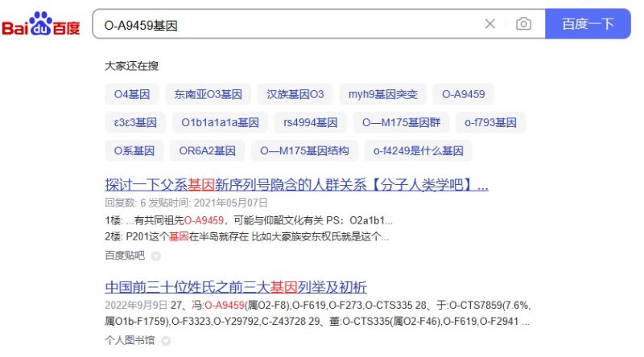Select the ε3ε3基因 suggestion tag
This screenshot has width=644, height=357.
135,122
